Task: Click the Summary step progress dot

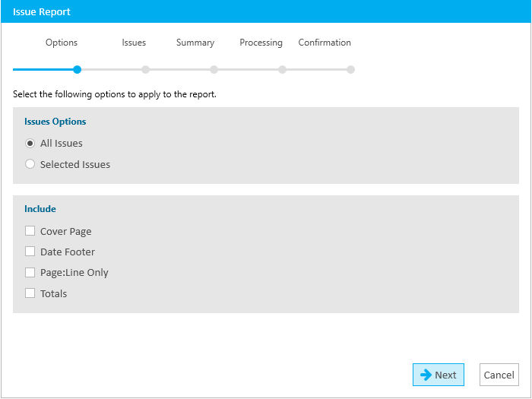Action: point(214,70)
